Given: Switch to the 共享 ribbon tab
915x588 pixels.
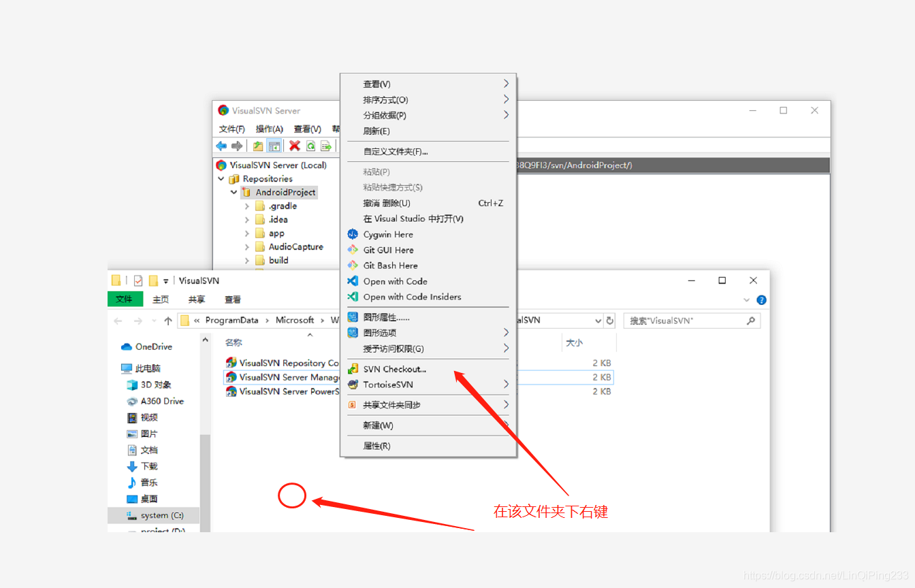Looking at the screenshot, I should tap(197, 299).
